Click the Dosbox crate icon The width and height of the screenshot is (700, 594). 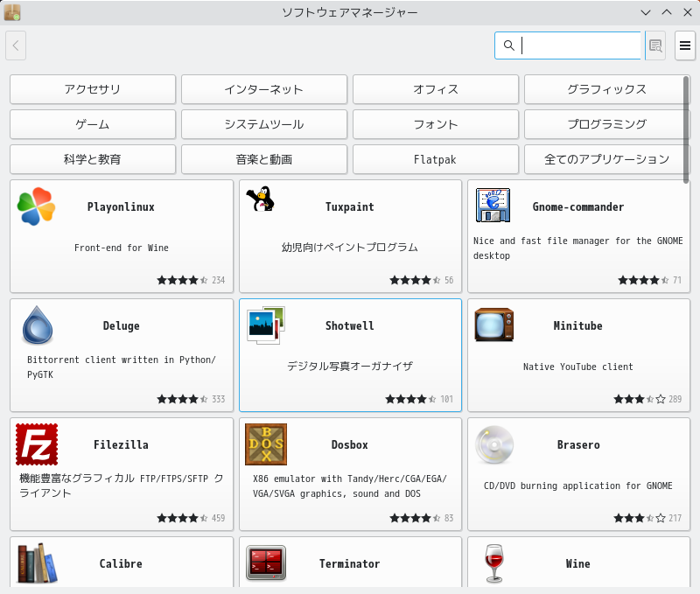(x=266, y=444)
